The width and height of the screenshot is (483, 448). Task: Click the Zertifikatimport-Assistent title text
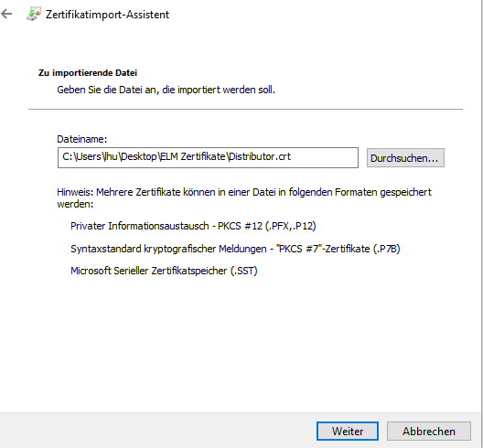coord(107,15)
